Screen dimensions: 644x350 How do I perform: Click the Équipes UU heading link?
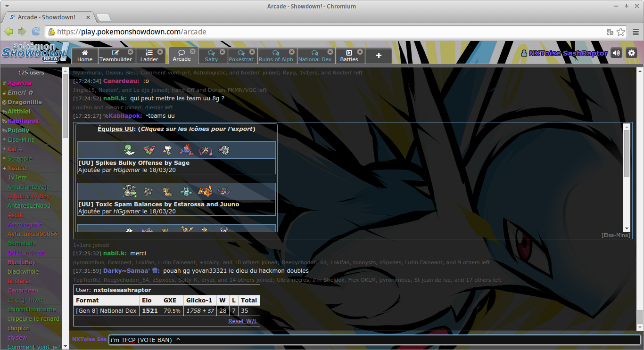(x=116, y=129)
